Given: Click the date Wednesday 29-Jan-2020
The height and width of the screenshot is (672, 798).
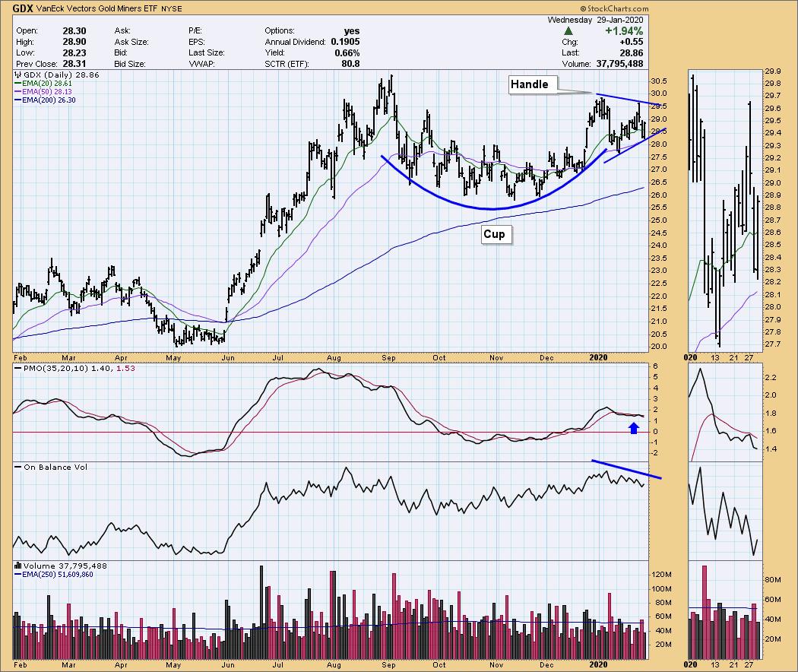Looking at the screenshot, I should click(x=595, y=20).
